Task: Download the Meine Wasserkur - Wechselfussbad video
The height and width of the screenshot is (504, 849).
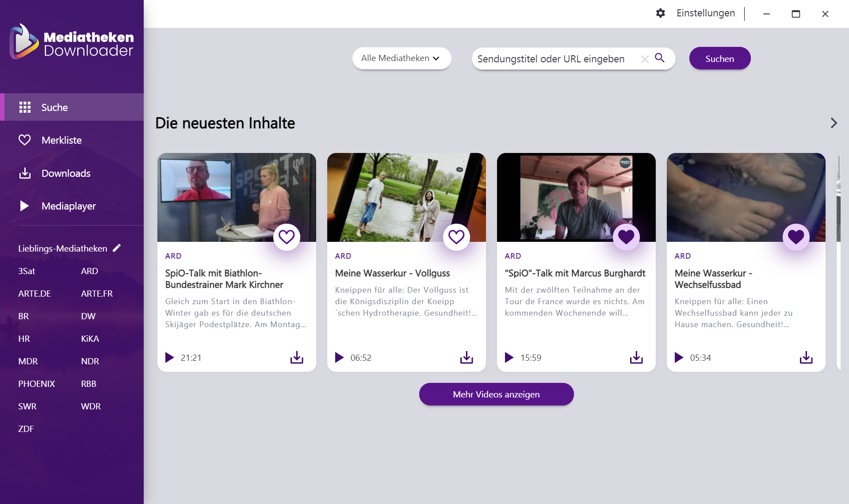Action: tap(806, 357)
